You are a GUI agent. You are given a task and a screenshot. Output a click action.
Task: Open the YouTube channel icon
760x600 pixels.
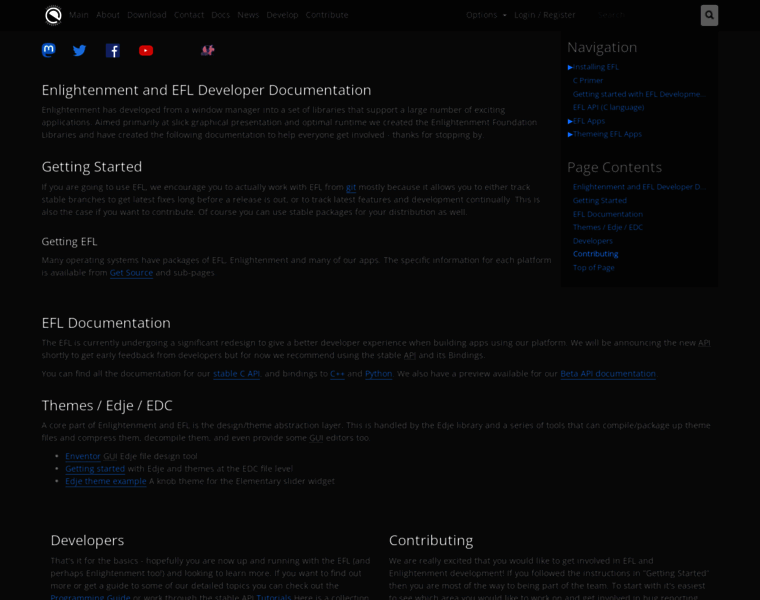click(x=146, y=50)
